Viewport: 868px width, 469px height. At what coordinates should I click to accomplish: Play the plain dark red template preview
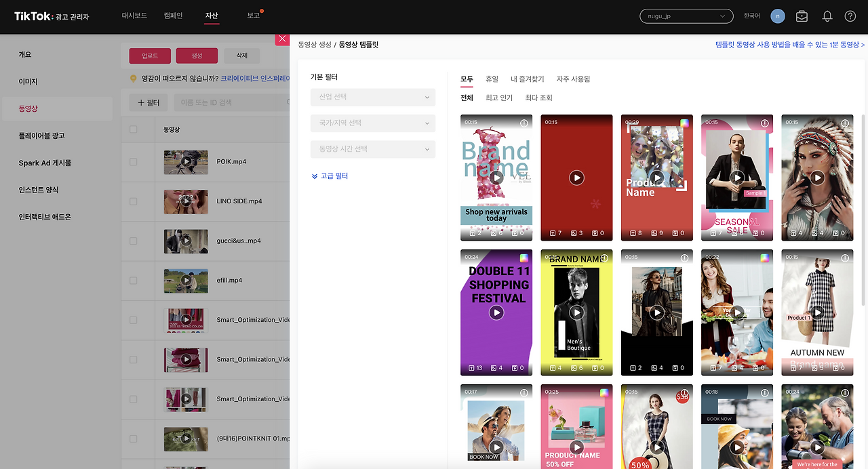pos(576,178)
